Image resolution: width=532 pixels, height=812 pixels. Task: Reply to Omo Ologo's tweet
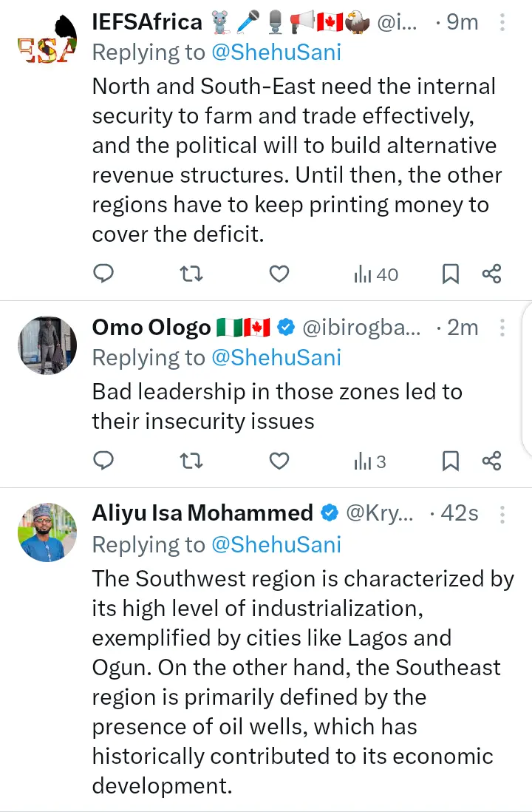pos(104,461)
